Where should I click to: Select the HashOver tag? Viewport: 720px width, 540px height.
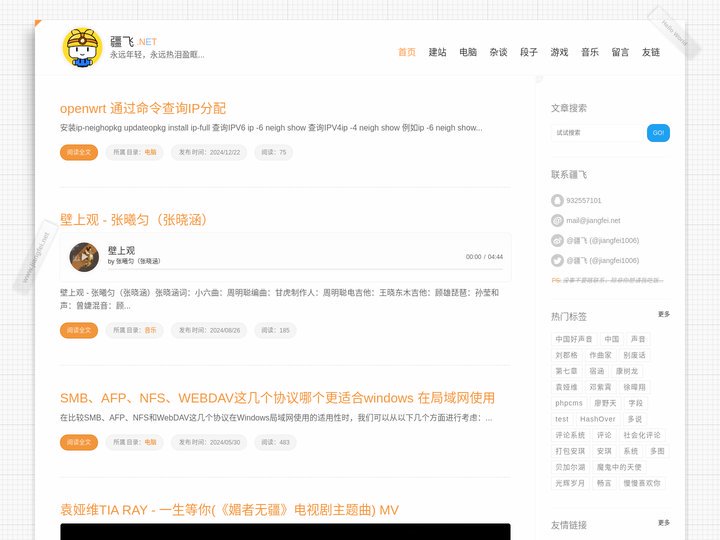[597, 419]
